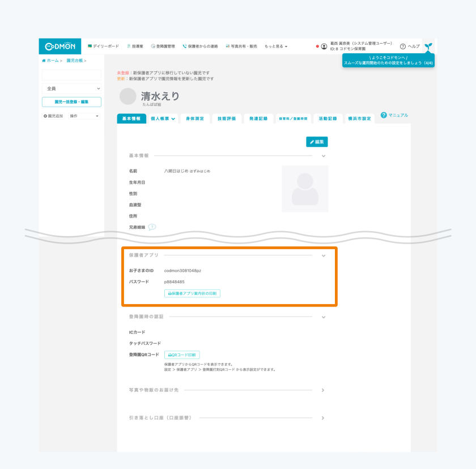The height and width of the screenshot is (469, 476).
Task: Click 保護者アプリ案内状の印刷 button
Action: [x=192, y=293]
